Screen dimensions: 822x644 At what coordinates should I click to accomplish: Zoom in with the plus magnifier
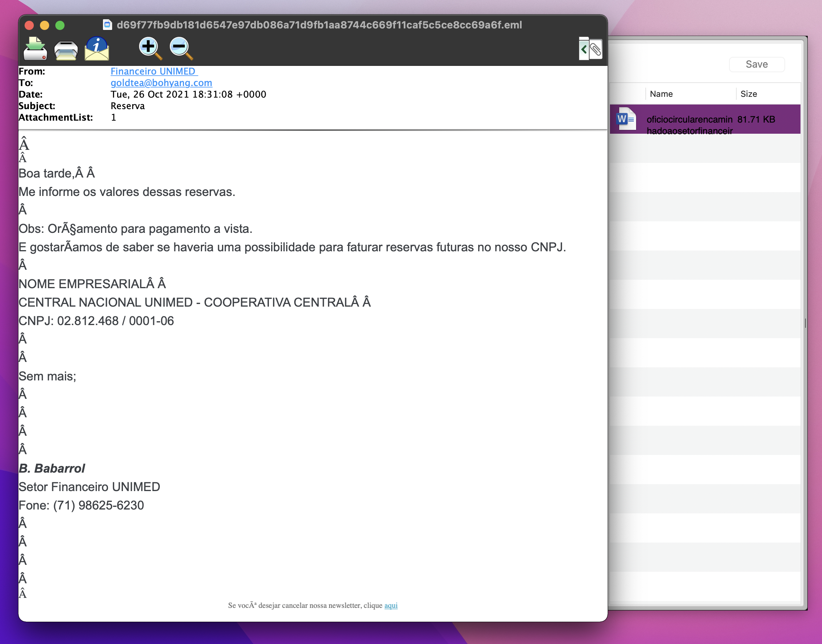150,48
